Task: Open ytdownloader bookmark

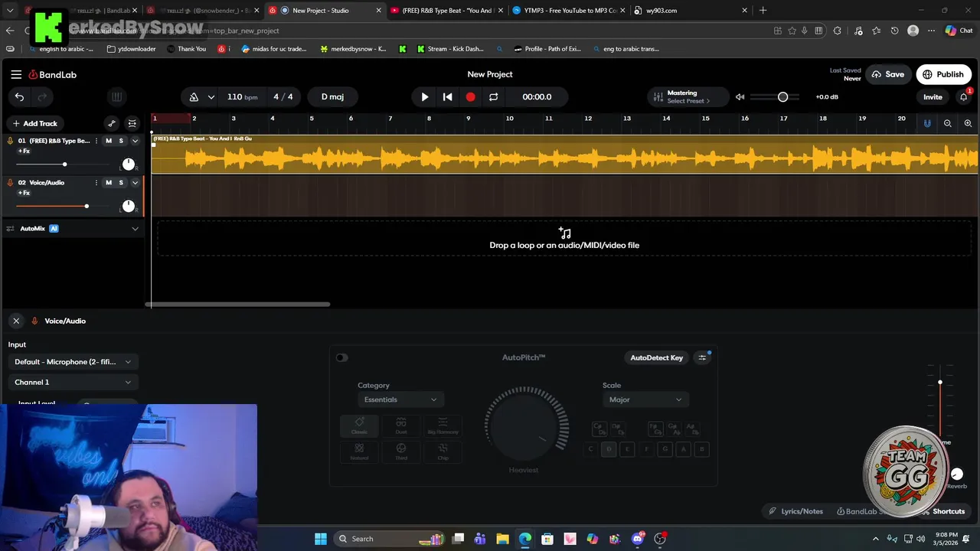Action: pos(132,49)
